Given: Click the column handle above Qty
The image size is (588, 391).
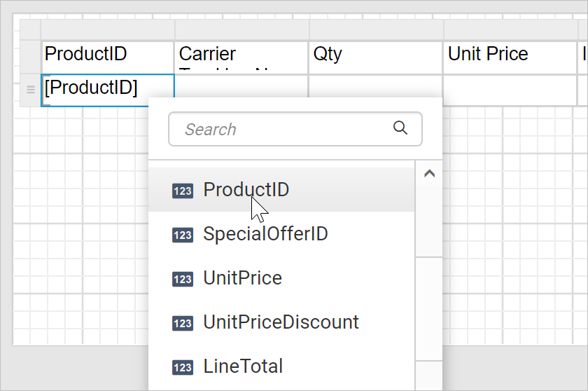Looking at the screenshot, I should coord(376,29).
